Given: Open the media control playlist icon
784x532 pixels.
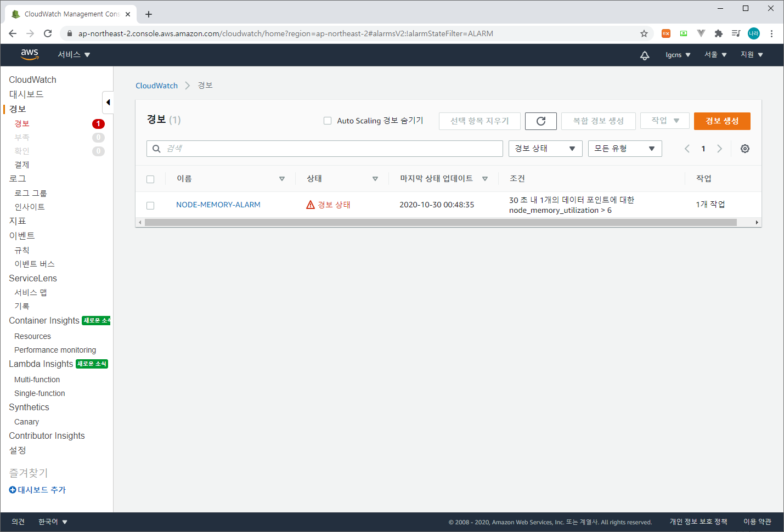Looking at the screenshot, I should (x=736, y=33).
